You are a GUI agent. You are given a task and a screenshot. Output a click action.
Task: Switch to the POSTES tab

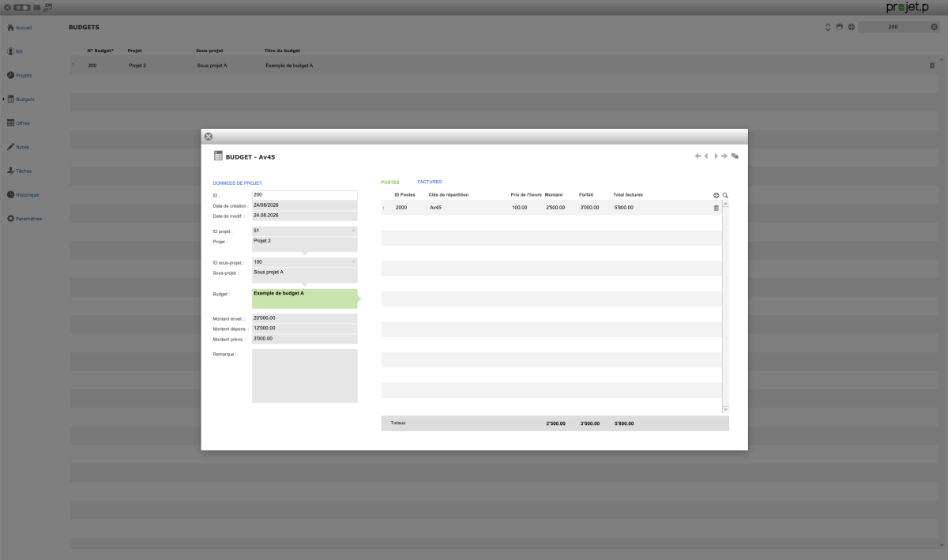[x=390, y=182]
